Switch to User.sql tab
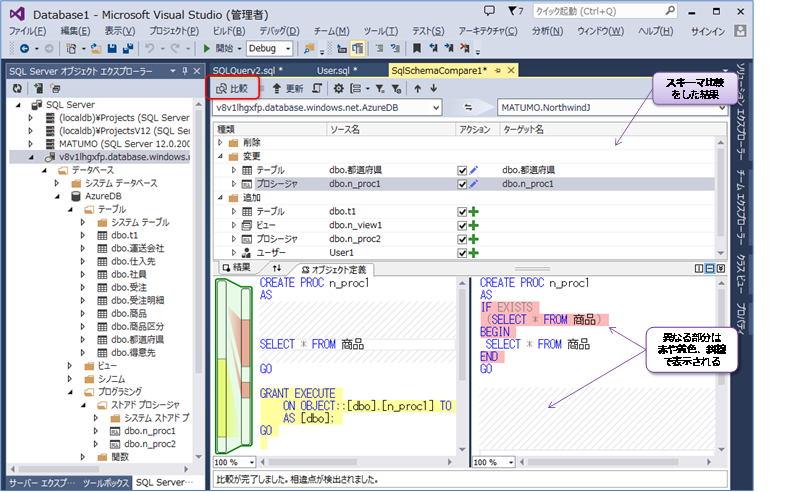Viewport: 800px width, 492px height. 337,70
